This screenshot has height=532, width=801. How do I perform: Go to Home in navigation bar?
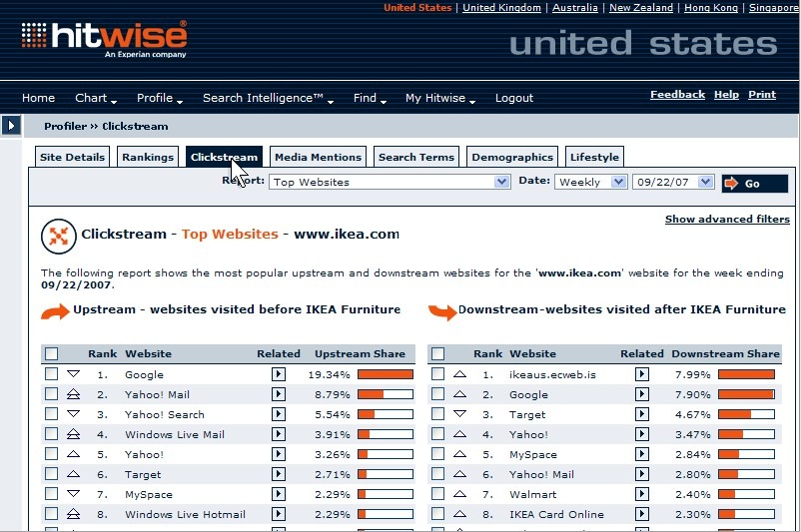coord(38,98)
